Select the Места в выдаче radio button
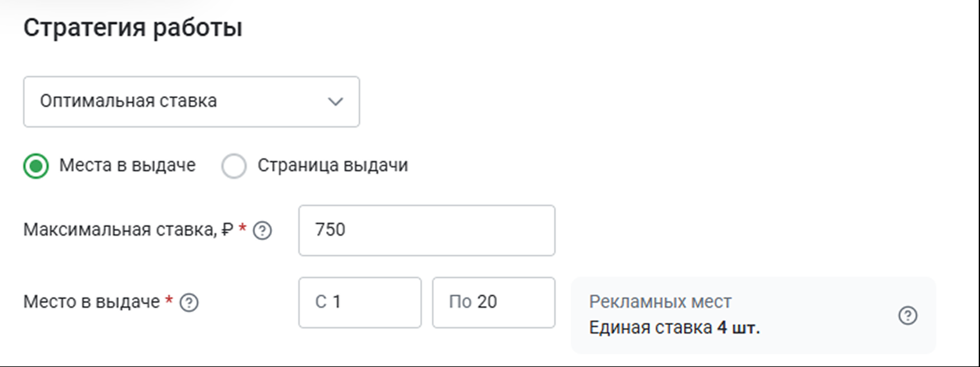 click(x=36, y=167)
